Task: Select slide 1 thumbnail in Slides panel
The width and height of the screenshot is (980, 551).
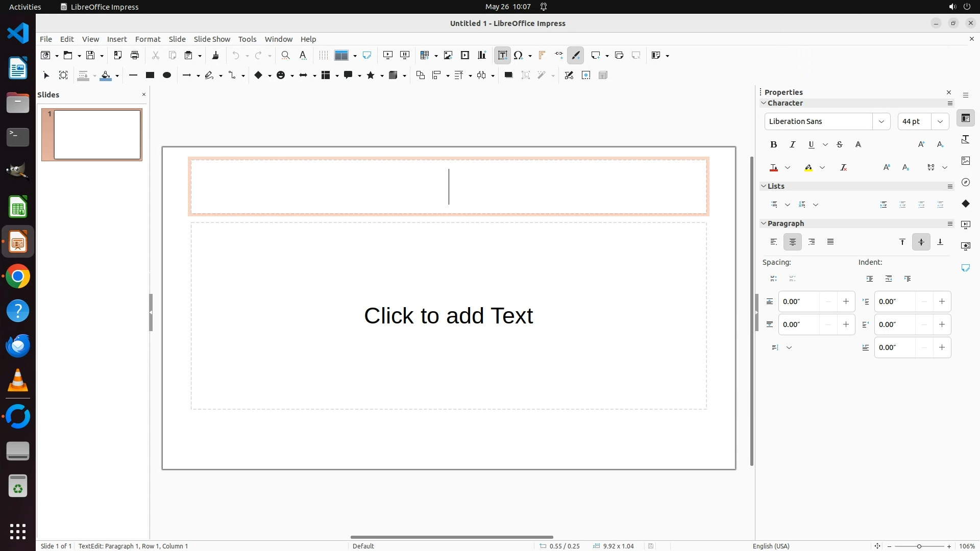Action: pos(97,135)
